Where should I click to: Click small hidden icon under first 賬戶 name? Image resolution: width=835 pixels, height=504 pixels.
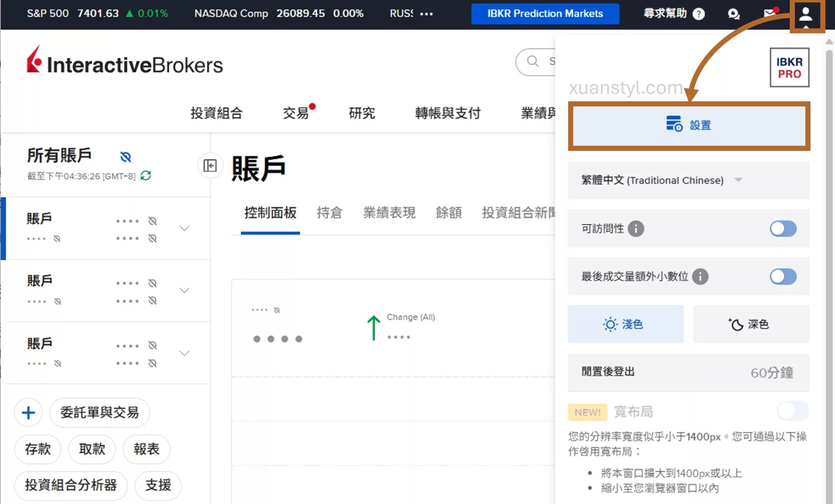point(57,239)
